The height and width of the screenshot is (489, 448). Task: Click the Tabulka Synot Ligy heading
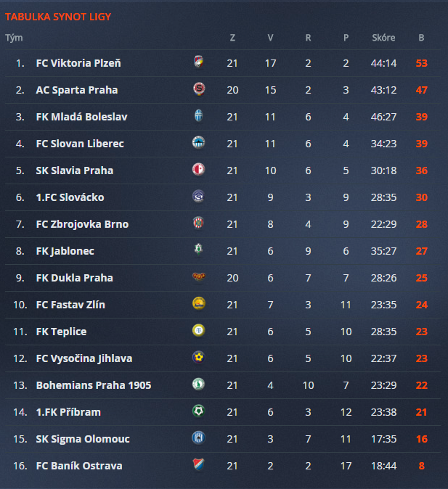coord(58,16)
